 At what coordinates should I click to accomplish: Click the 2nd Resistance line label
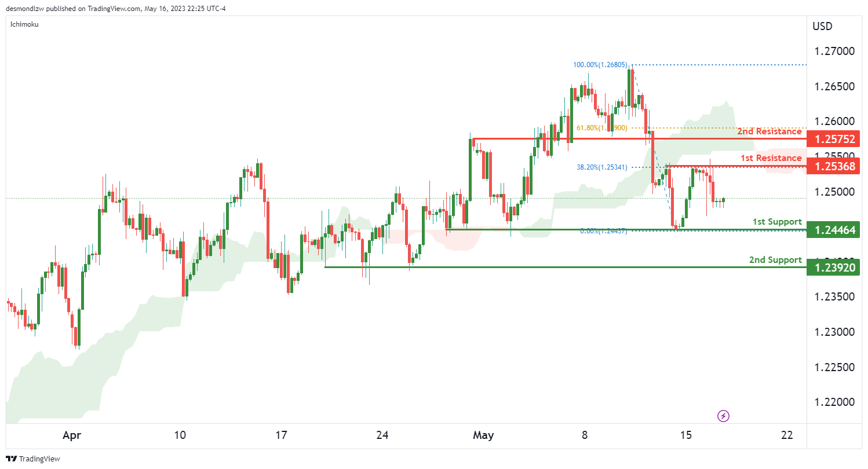769,131
